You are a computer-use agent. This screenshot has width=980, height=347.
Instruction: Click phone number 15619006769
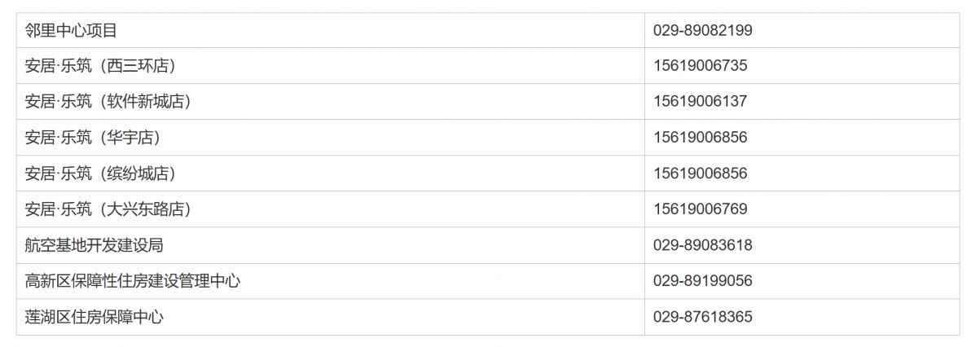[x=700, y=209]
